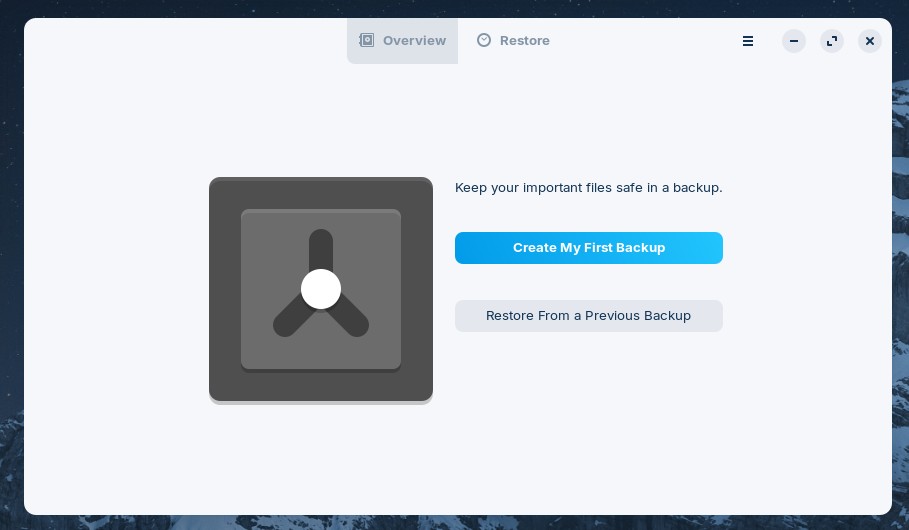The image size is (909, 530).
Task: Click the desktop wallpaper below the window
Action: pos(450,522)
